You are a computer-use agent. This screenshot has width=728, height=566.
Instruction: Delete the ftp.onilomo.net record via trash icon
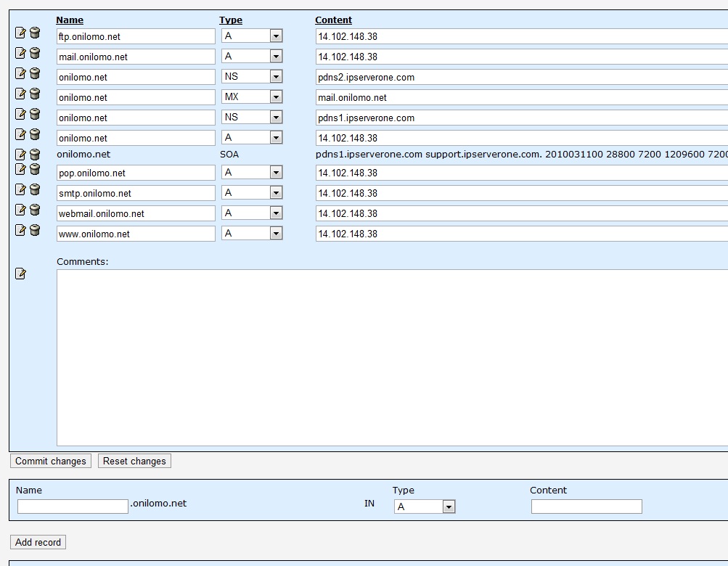tap(35, 33)
